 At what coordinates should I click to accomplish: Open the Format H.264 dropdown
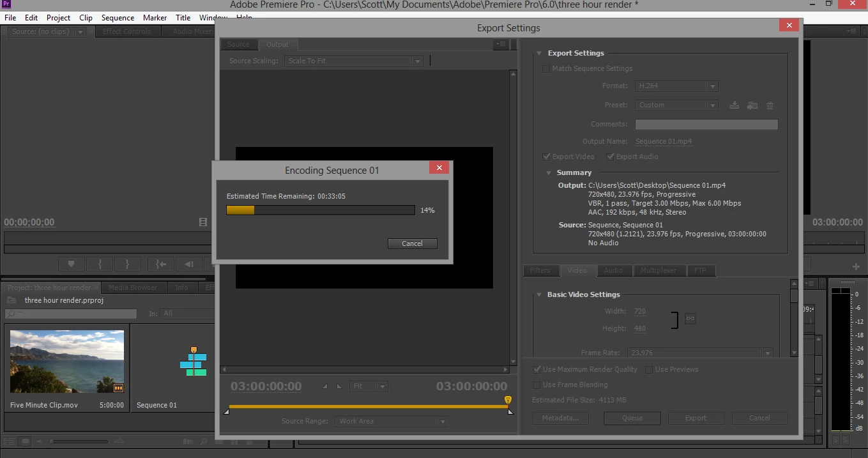tap(677, 86)
